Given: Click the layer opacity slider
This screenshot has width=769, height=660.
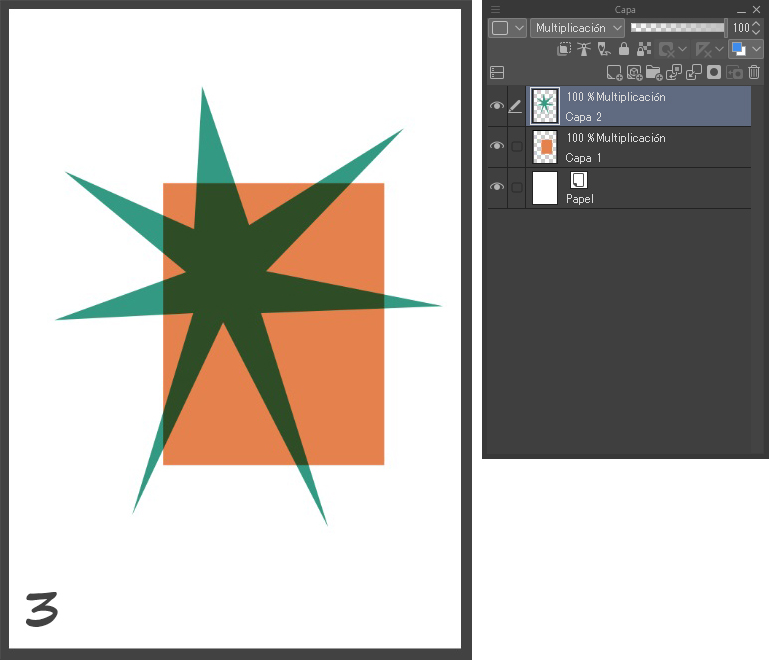Looking at the screenshot, I should point(678,28).
